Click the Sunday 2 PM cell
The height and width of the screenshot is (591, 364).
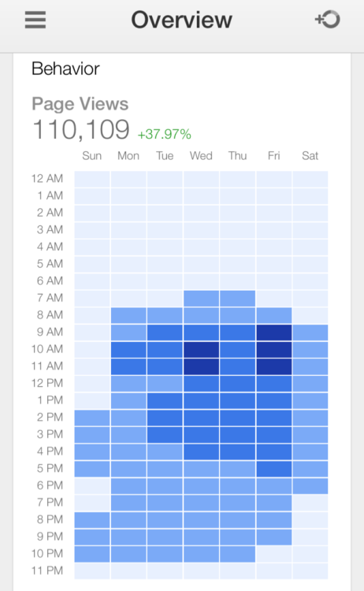92,418
